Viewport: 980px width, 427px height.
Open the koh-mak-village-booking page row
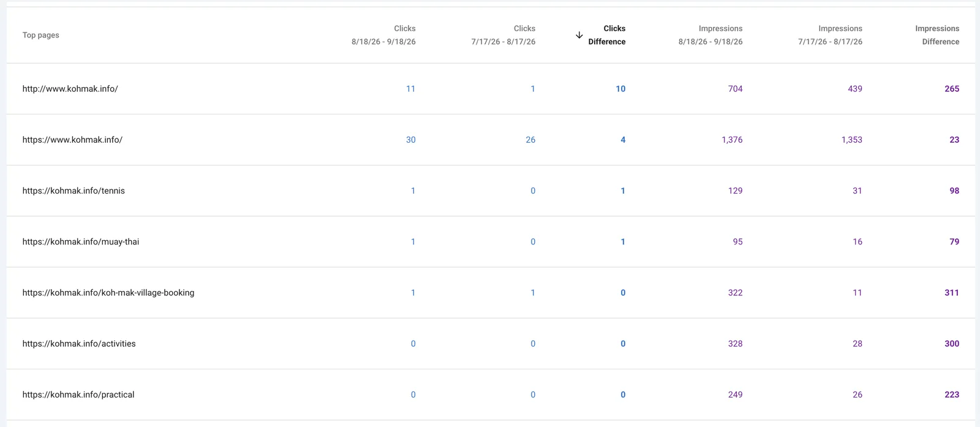(491, 293)
